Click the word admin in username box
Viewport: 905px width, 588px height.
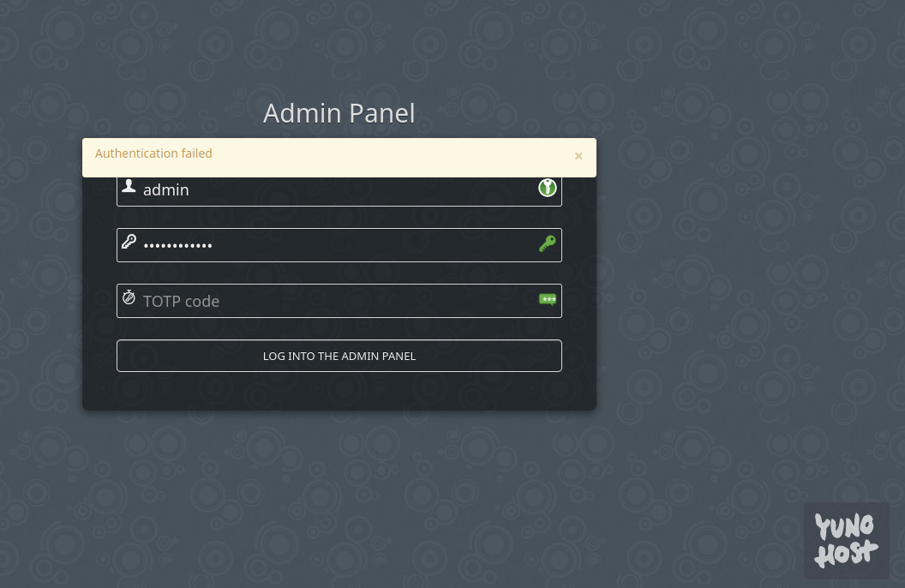point(166,189)
